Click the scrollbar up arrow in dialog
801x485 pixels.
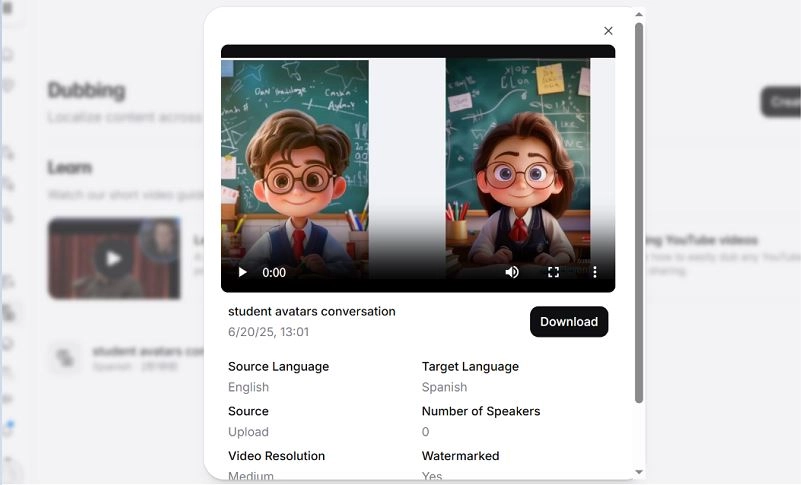tap(639, 14)
